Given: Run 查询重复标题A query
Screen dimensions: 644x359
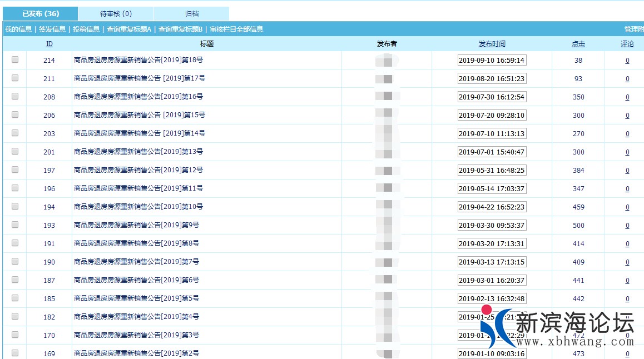Looking at the screenshot, I should click(x=129, y=29).
